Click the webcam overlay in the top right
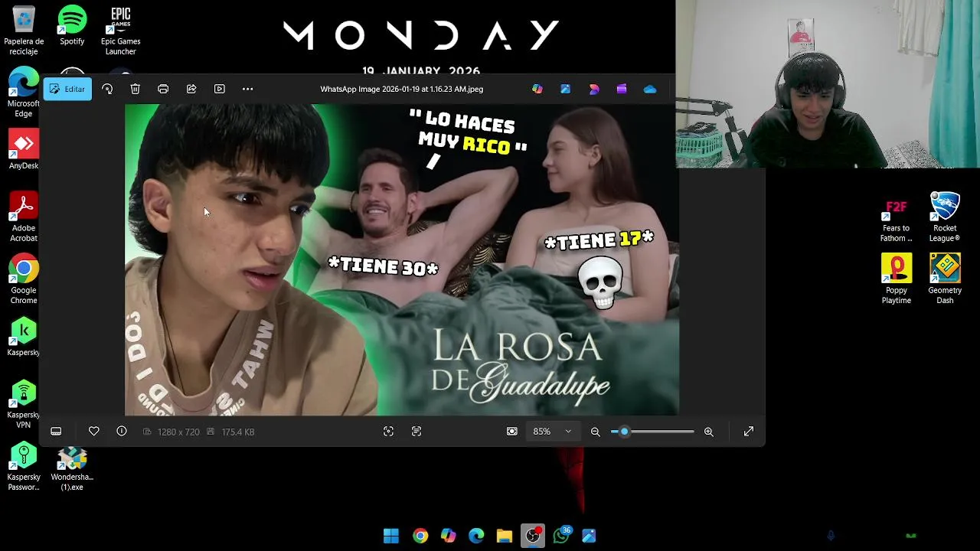980x551 pixels. (828, 84)
